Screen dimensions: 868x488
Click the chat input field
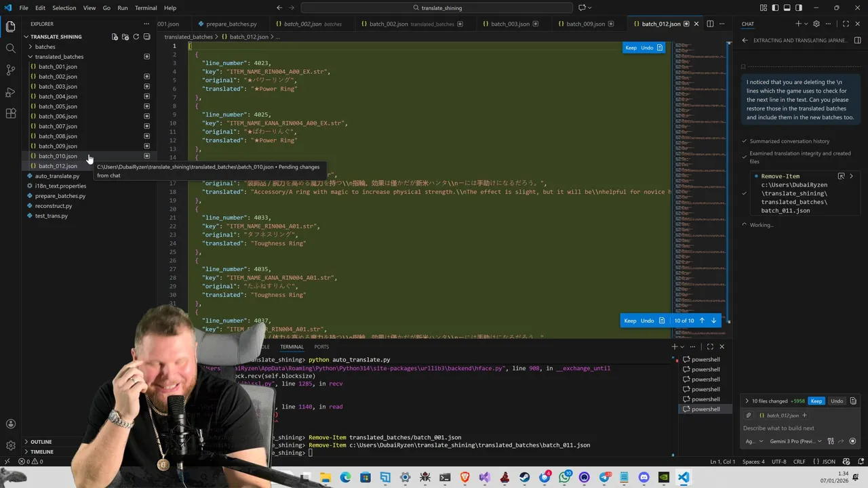tap(800, 428)
